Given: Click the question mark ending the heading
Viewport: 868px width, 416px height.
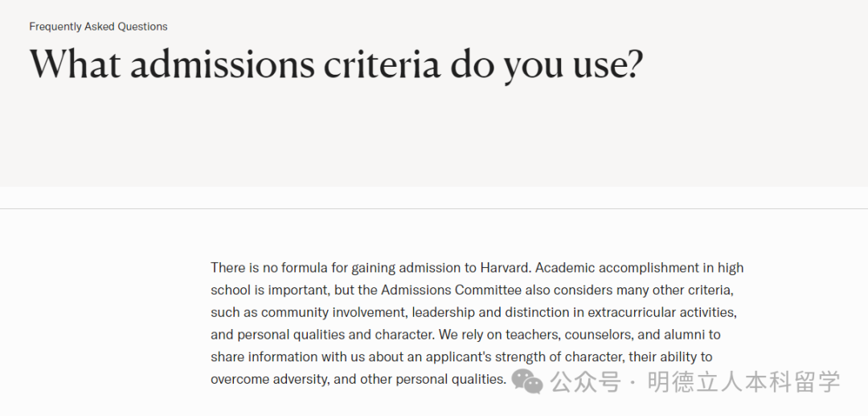Looking at the screenshot, I should click(x=634, y=64).
